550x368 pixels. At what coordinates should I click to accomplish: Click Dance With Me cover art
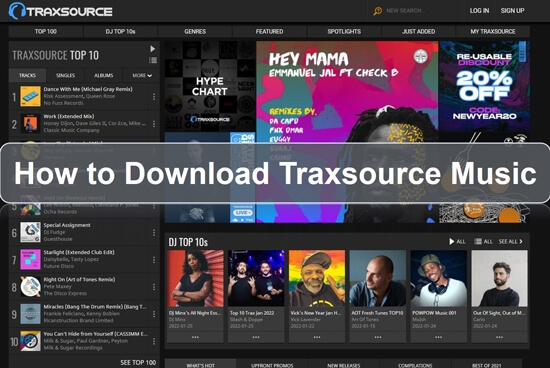30,96
